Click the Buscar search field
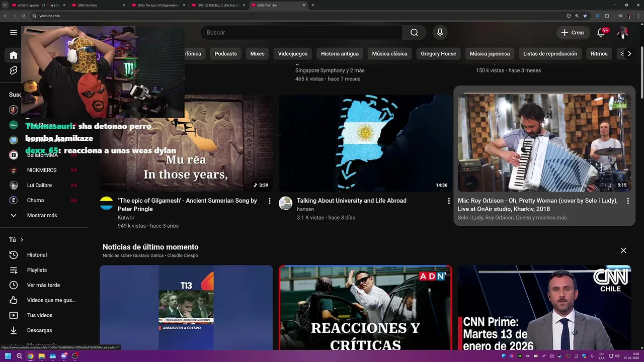644x362 pixels. (x=302, y=33)
